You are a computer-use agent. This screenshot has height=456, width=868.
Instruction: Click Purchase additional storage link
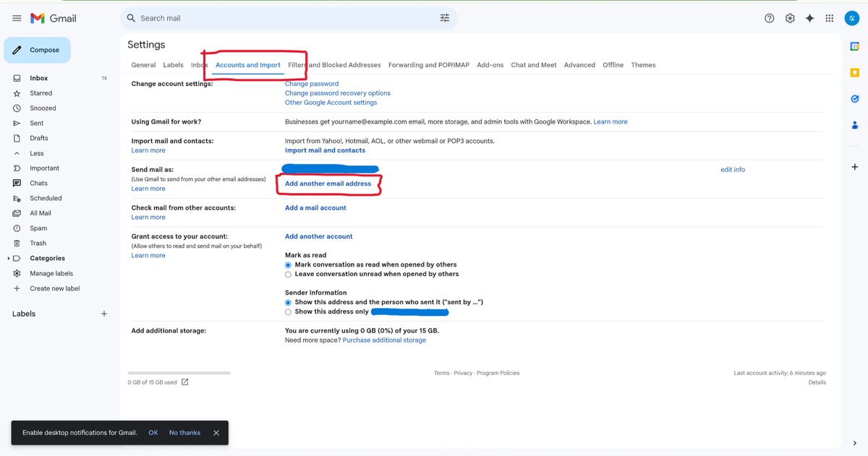tap(384, 340)
